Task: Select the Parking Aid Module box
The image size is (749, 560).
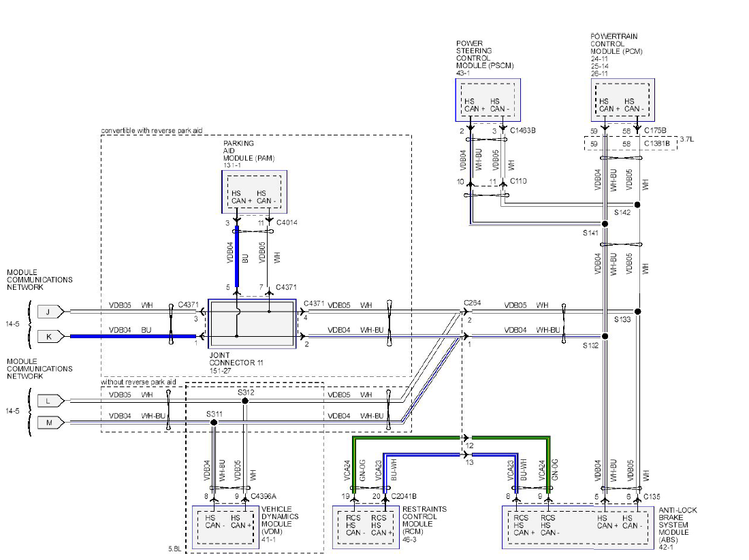Action: point(254,192)
